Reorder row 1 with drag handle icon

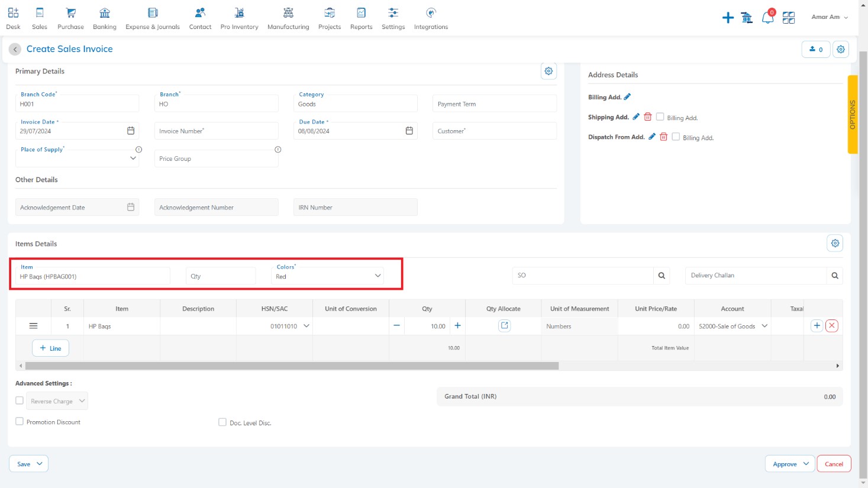tap(33, 326)
